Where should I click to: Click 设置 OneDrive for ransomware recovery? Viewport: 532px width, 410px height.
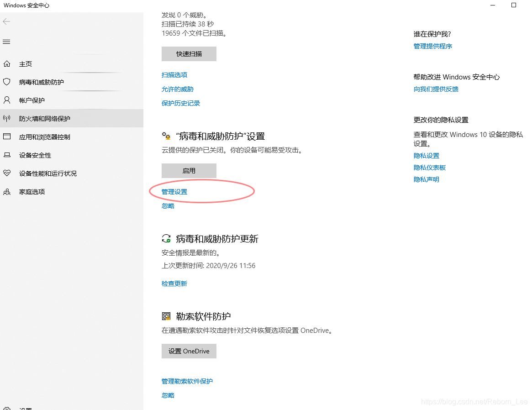(189, 351)
